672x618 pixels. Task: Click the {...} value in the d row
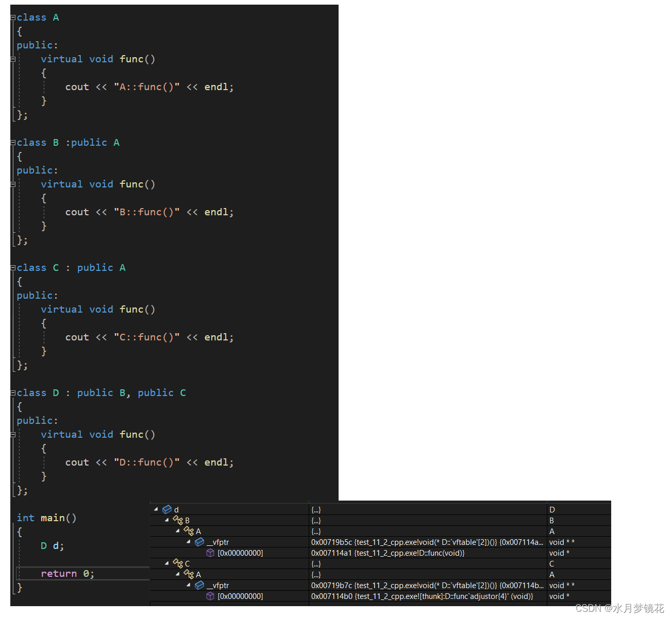(x=316, y=510)
